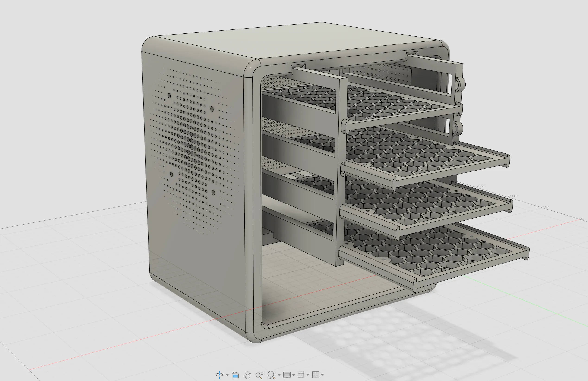Open the Viewports layout icon

(x=316, y=375)
